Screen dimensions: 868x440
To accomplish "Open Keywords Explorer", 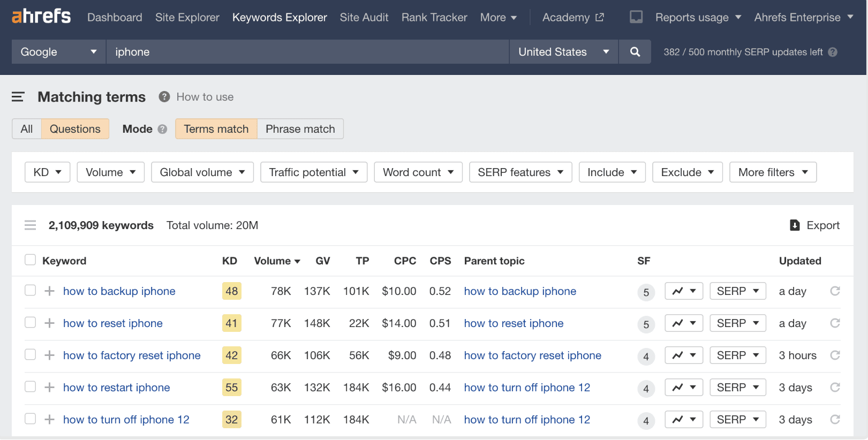I will tap(280, 17).
